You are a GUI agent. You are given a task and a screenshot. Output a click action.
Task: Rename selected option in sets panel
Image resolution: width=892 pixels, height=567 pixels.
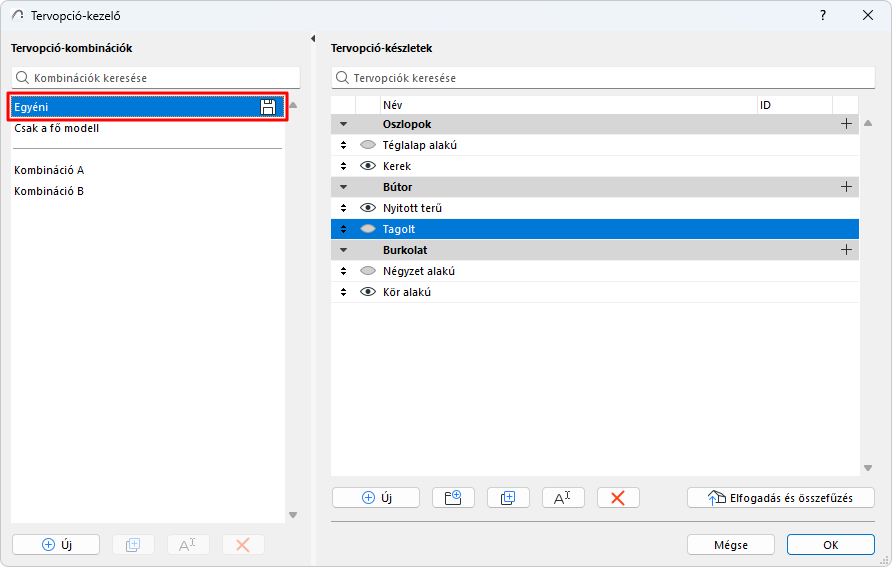pyautogui.click(x=563, y=498)
